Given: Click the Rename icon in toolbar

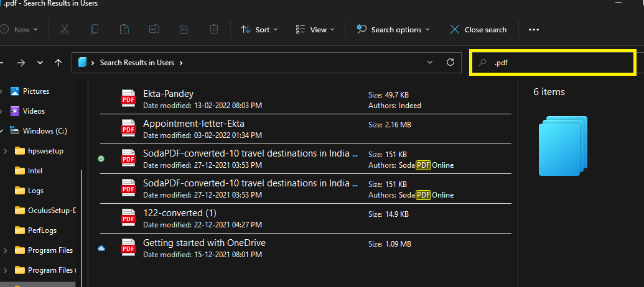Looking at the screenshot, I should tap(154, 29).
